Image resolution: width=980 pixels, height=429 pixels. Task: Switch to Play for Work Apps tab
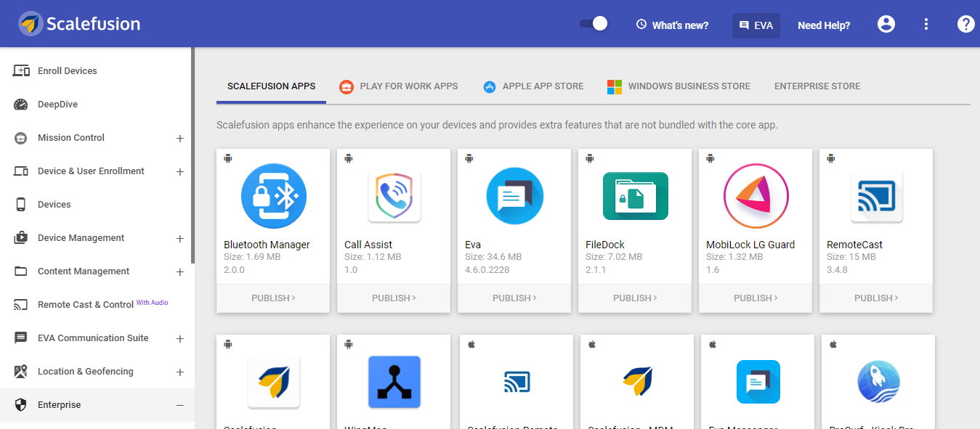(399, 86)
